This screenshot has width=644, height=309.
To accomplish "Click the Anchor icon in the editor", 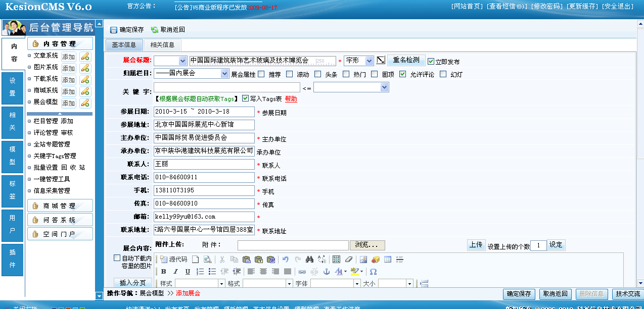I will click(x=326, y=272).
